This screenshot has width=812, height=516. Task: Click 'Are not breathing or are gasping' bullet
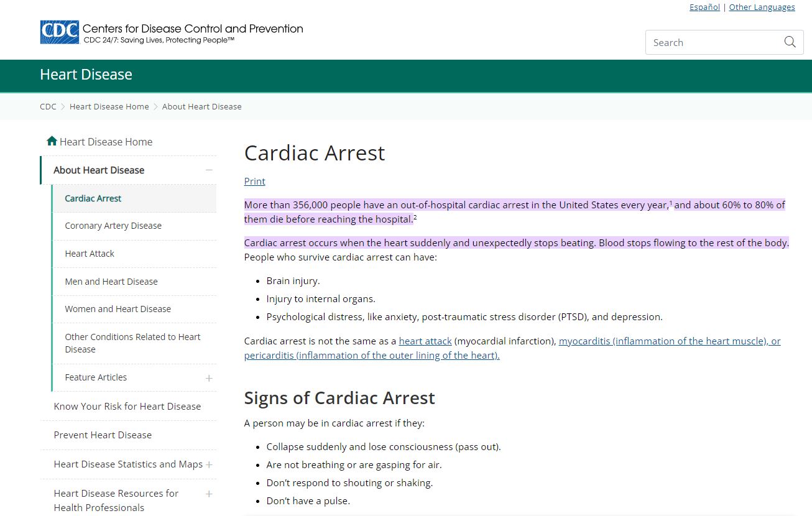pyautogui.click(x=354, y=465)
